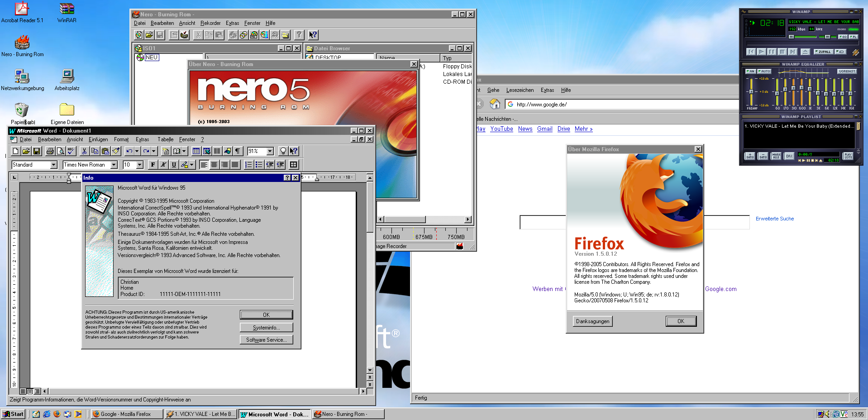Screen dimensions: 868x420
Task: Open the font size 10 dropdown
Action: coord(140,165)
